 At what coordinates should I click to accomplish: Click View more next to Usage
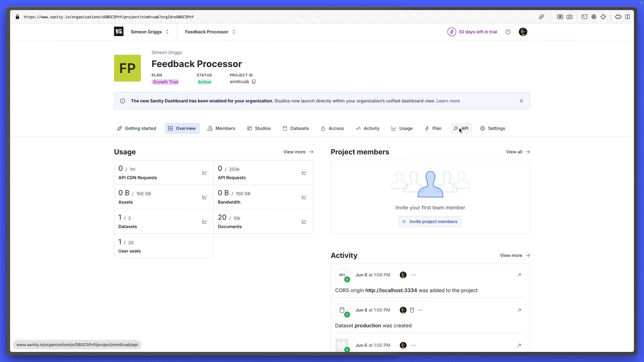pos(298,152)
